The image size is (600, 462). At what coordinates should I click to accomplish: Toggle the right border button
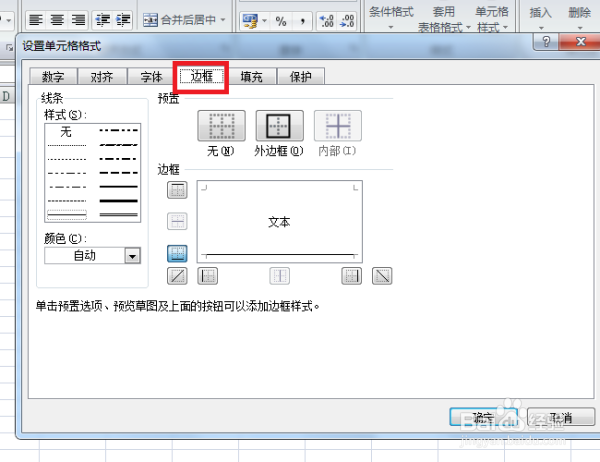click(351, 276)
